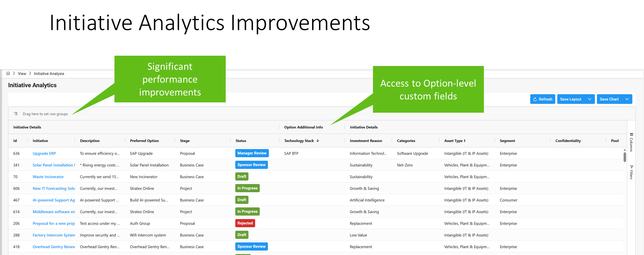Screen dimensions: 644x255
Task: Click the Refresh button
Action: (542, 99)
